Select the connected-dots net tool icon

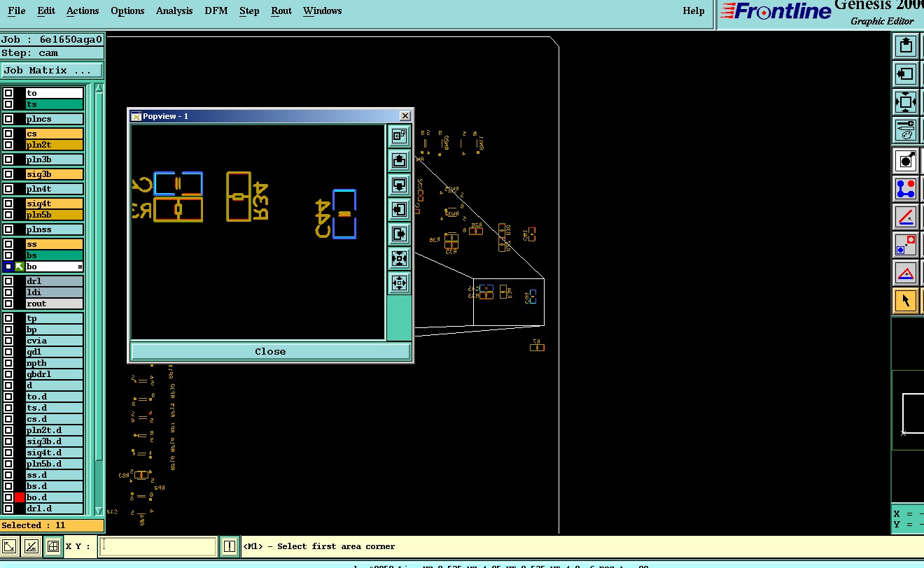point(906,190)
